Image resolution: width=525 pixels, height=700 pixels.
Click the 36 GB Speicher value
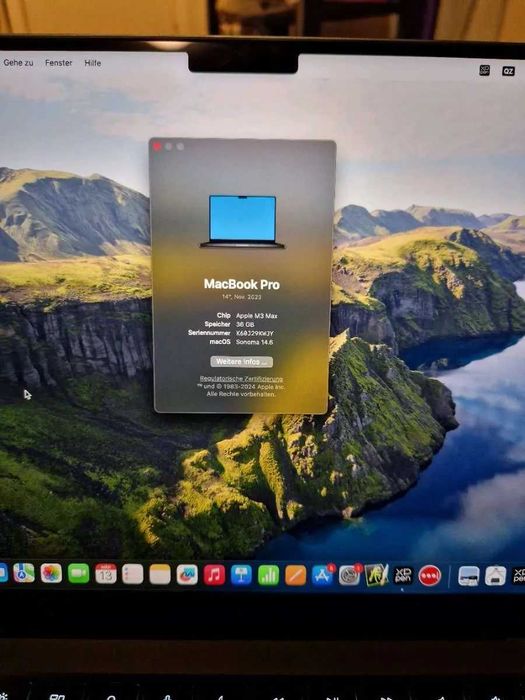pyautogui.click(x=245, y=325)
